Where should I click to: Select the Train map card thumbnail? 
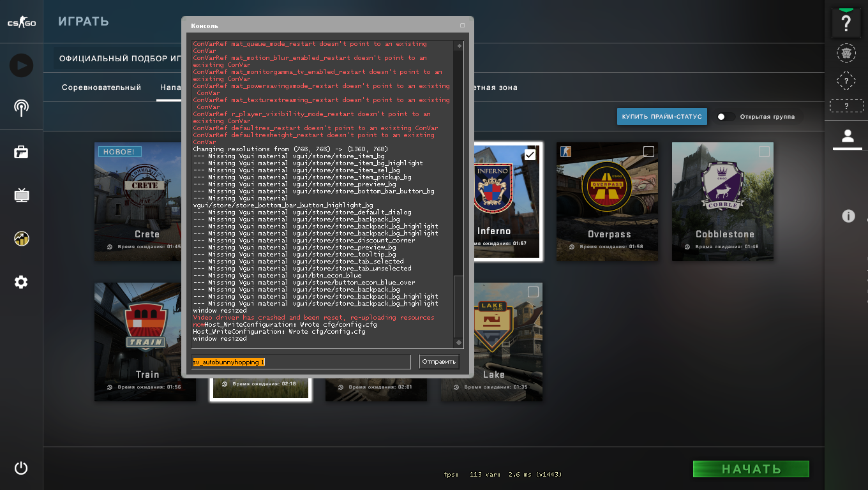point(145,342)
